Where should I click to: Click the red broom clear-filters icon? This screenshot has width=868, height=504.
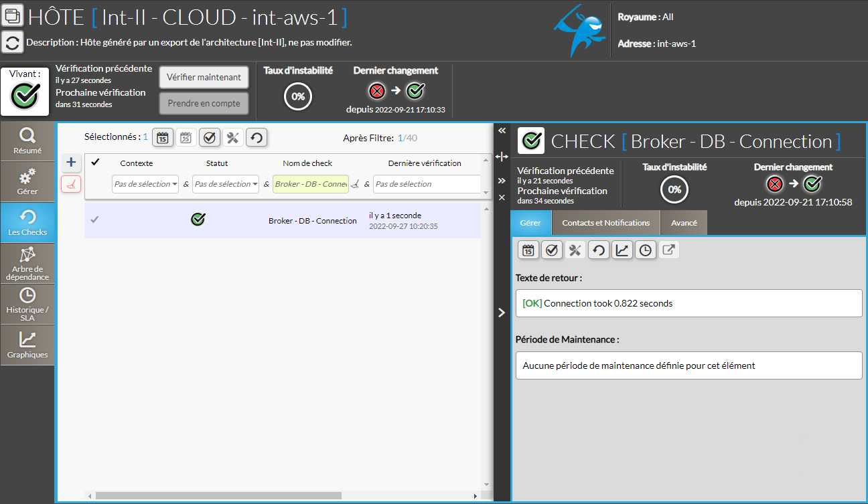point(72,184)
